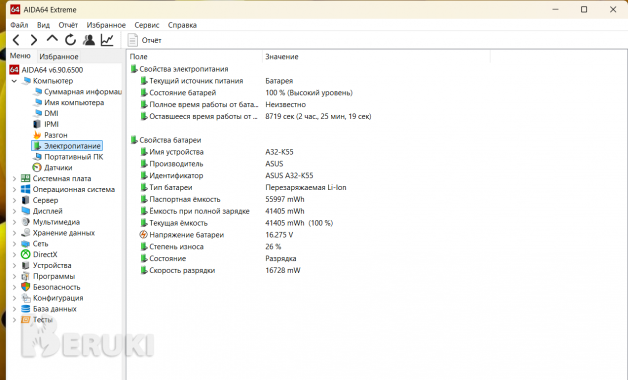This screenshot has height=380, width=628.
Task: Click the Поле column header
Action: [x=195, y=56]
